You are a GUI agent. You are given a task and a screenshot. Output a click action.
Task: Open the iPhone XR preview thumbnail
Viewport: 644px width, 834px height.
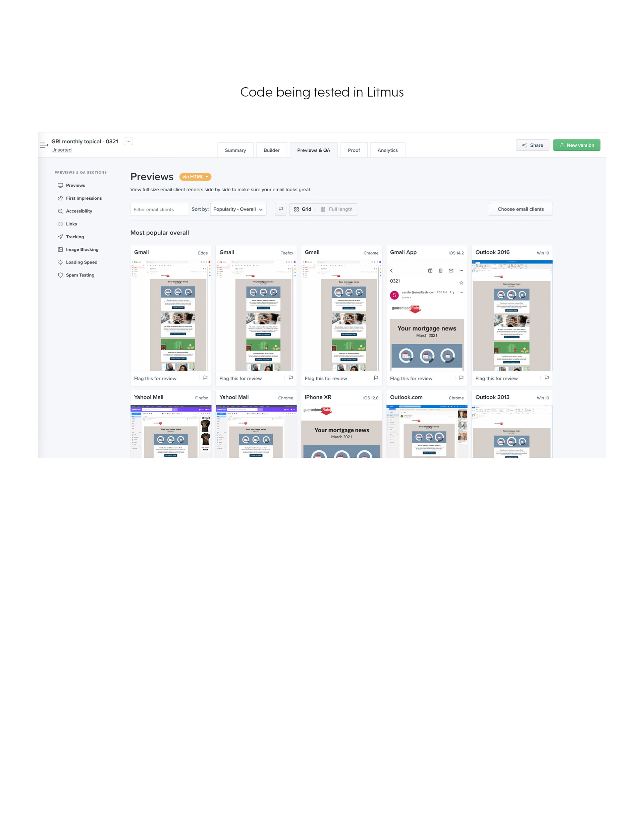(x=342, y=432)
